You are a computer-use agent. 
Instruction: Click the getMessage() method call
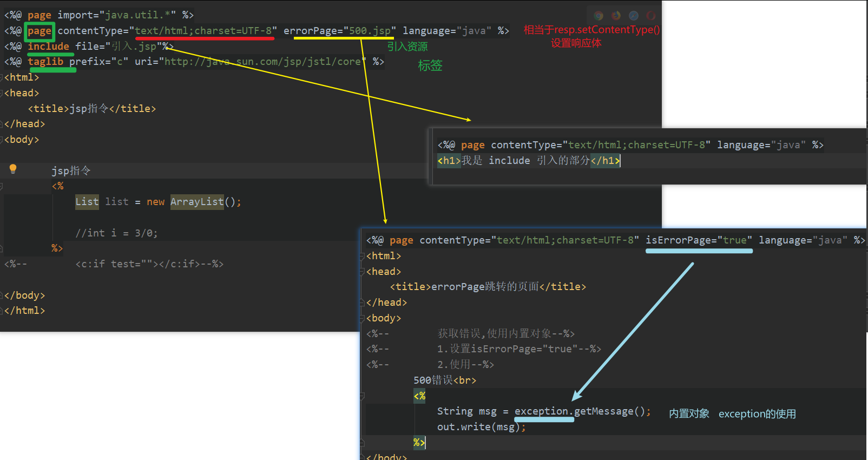609,411
